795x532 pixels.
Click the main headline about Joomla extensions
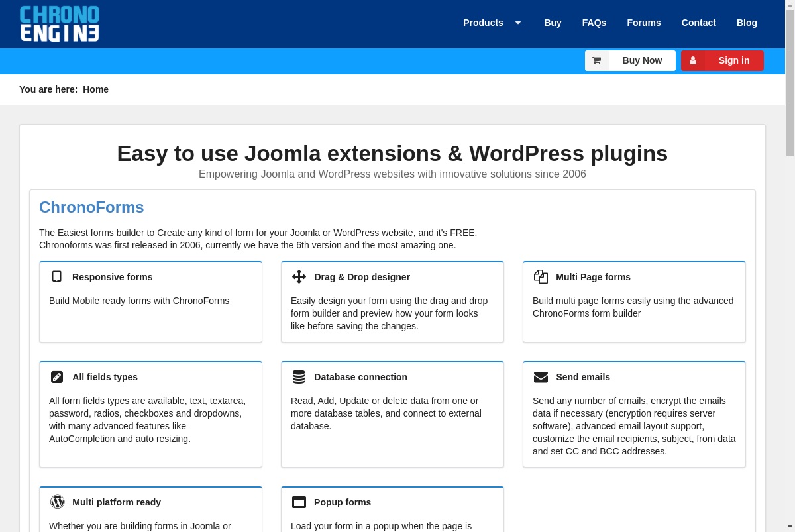tap(392, 153)
